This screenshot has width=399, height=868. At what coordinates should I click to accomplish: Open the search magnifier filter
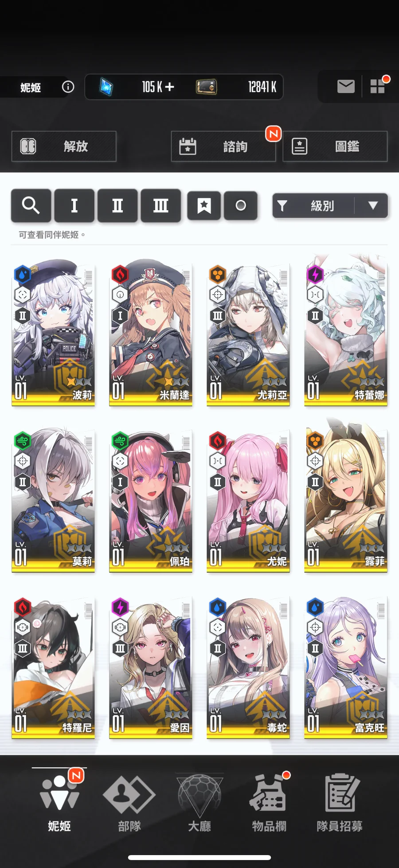(31, 205)
